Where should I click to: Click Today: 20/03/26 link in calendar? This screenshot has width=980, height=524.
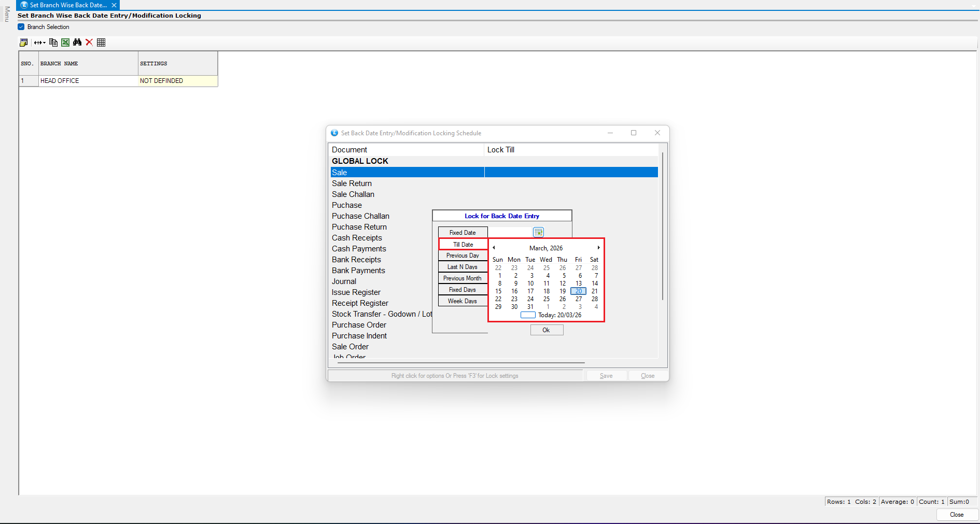coord(559,315)
